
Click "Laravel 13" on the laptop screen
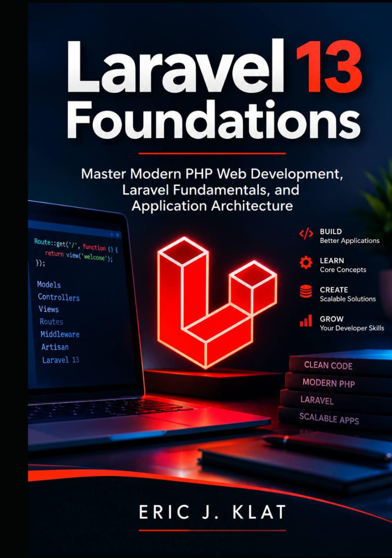(x=61, y=360)
